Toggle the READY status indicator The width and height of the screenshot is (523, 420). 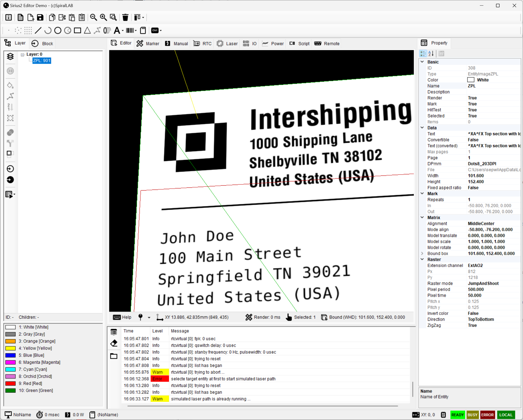tap(457, 415)
